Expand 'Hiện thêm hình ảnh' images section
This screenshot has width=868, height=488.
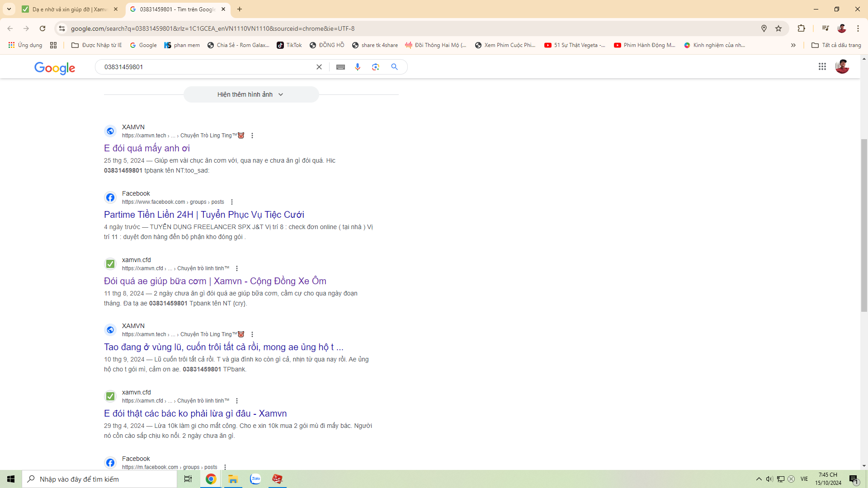click(x=251, y=94)
